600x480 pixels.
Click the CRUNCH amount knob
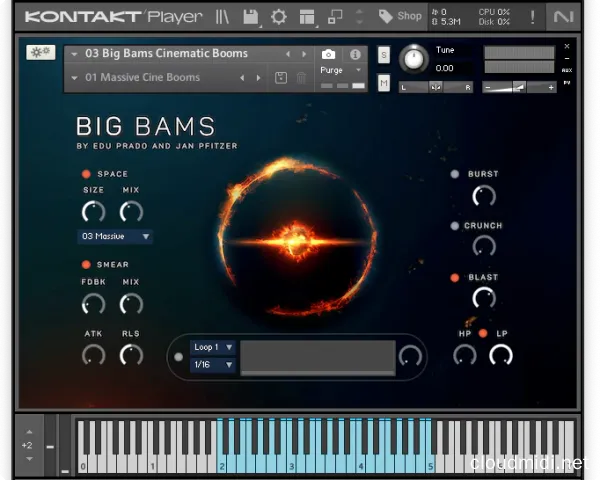pos(484,246)
